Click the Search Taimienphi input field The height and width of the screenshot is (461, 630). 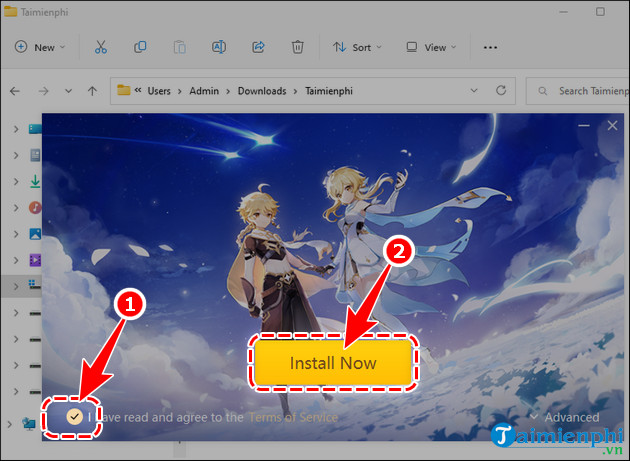pyautogui.click(x=590, y=91)
